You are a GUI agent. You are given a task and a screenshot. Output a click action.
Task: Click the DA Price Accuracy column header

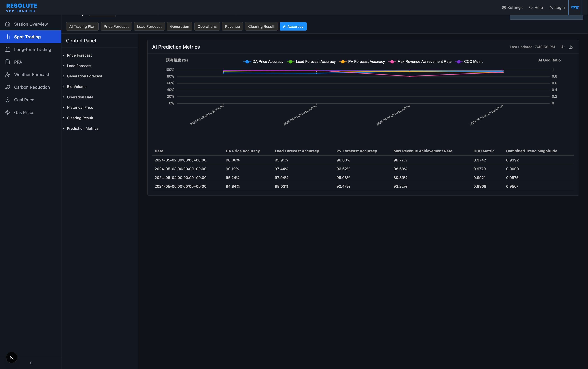point(243,151)
